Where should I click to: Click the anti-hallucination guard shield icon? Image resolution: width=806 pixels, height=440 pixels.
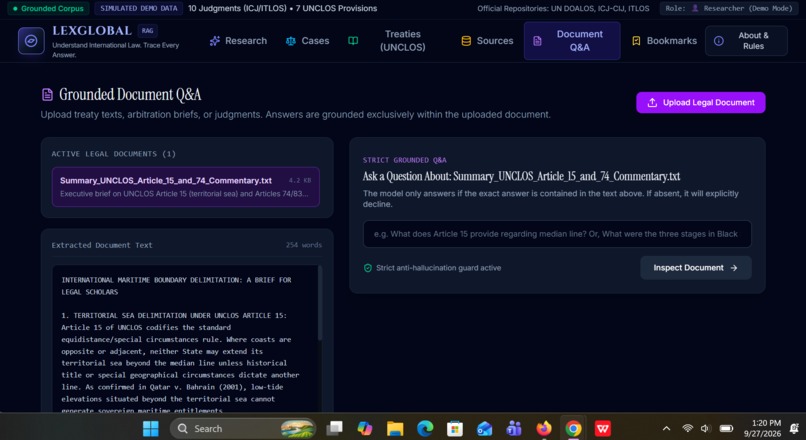[x=368, y=268]
